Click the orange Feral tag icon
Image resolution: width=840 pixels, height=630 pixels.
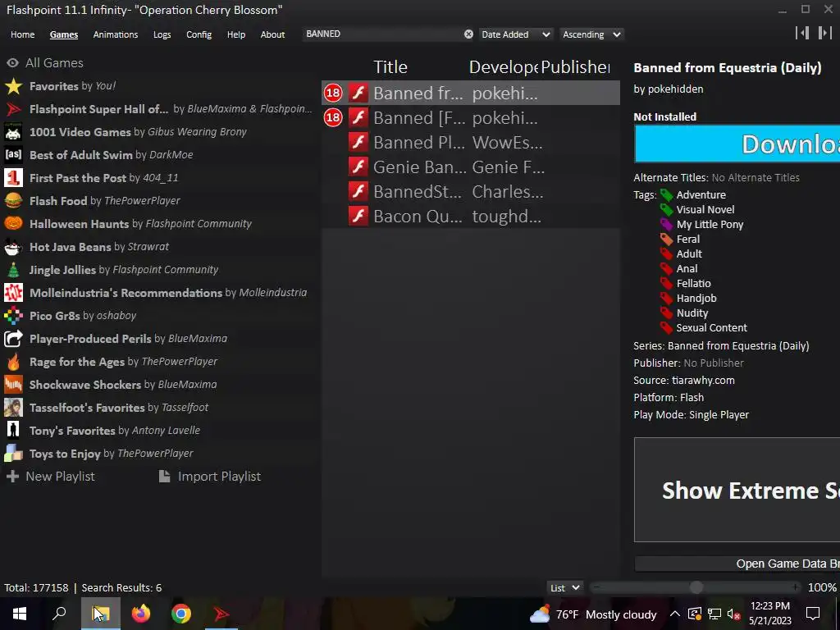click(666, 239)
